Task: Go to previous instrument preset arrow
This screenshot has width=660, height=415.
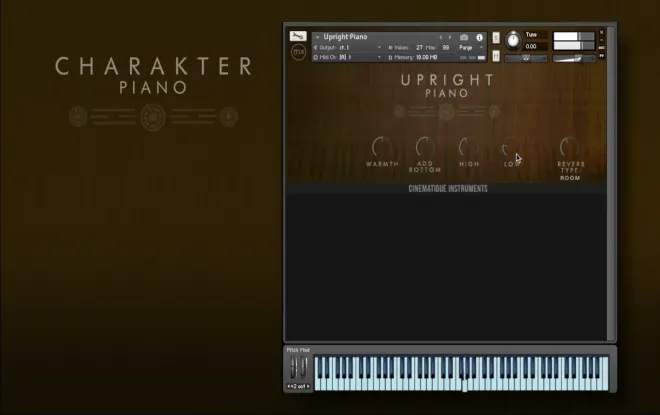Action: pos(441,37)
